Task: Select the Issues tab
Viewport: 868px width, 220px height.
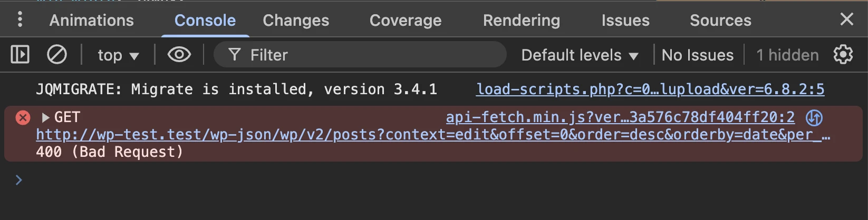Action: click(625, 21)
